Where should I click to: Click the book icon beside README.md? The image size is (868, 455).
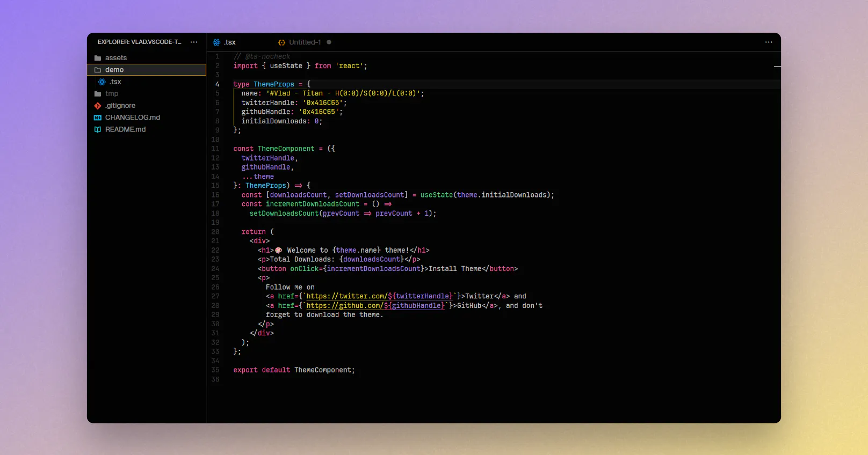click(98, 129)
